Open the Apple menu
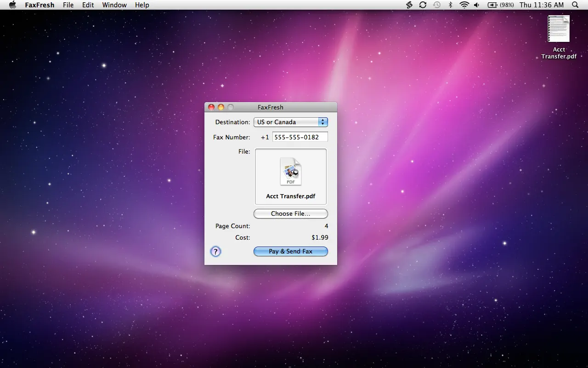 click(12, 5)
